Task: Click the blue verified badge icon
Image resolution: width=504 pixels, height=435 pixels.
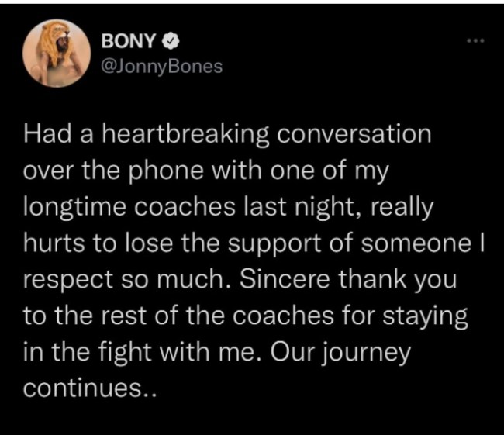Action: [x=174, y=40]
